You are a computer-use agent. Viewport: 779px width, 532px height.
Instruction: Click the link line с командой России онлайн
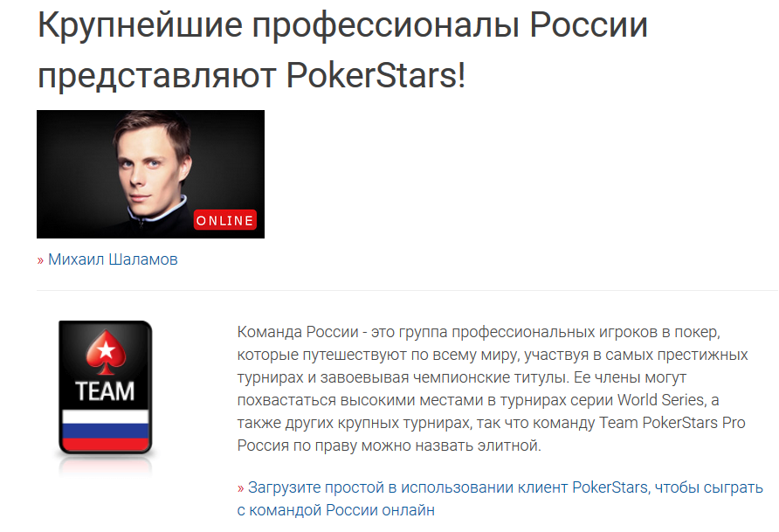coord(336,510)
